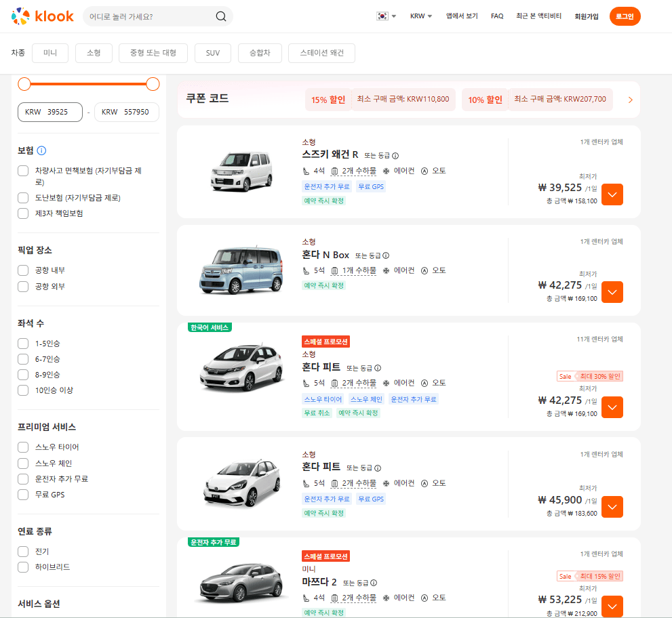
Task: Click 스페셜 프로모션 badge on 마쯔다 2
Action: pyautogui.click(x=325, y=556)
